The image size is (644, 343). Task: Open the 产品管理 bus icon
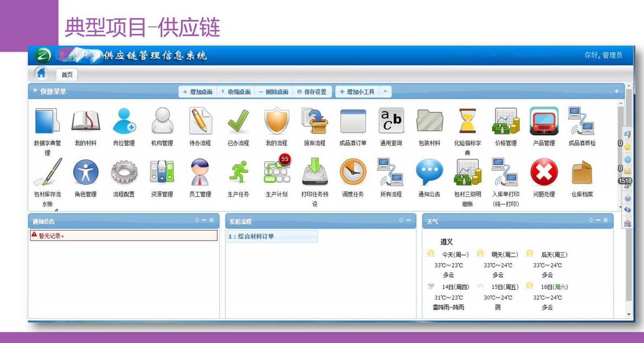tap(544, 121)
